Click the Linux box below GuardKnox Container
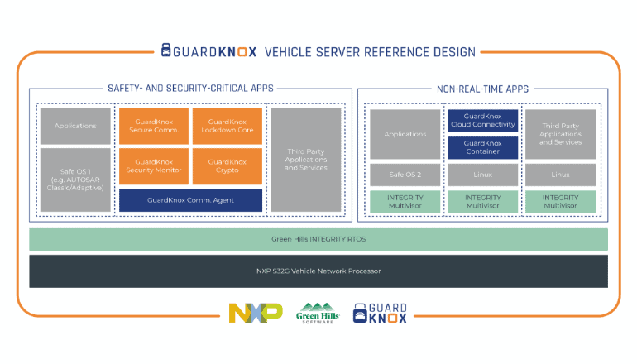 pos(483,175)
